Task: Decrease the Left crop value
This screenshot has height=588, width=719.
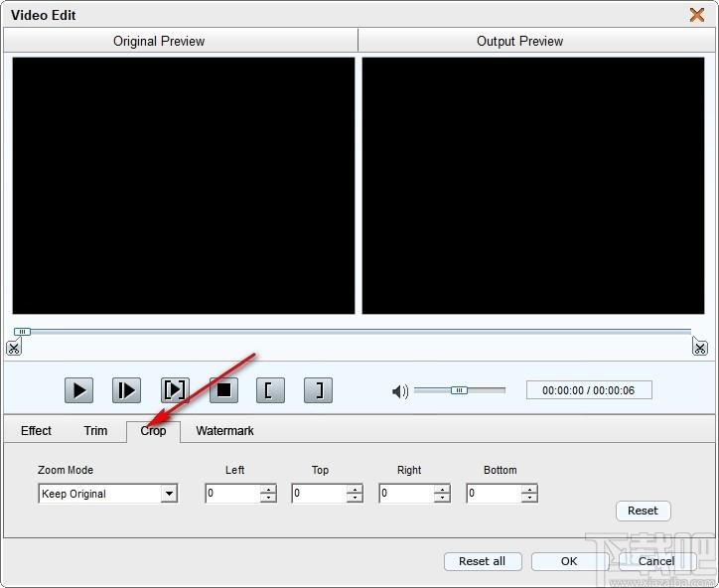Action: 268,498
